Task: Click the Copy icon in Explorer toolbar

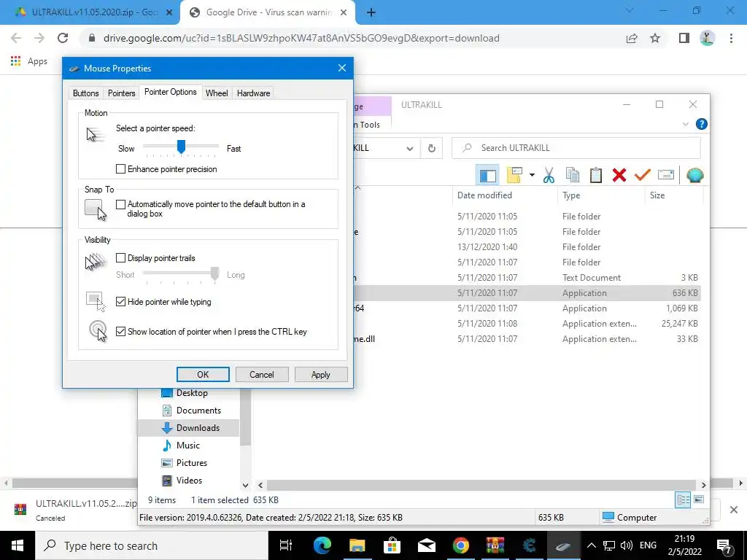Action: coord(573,175)
